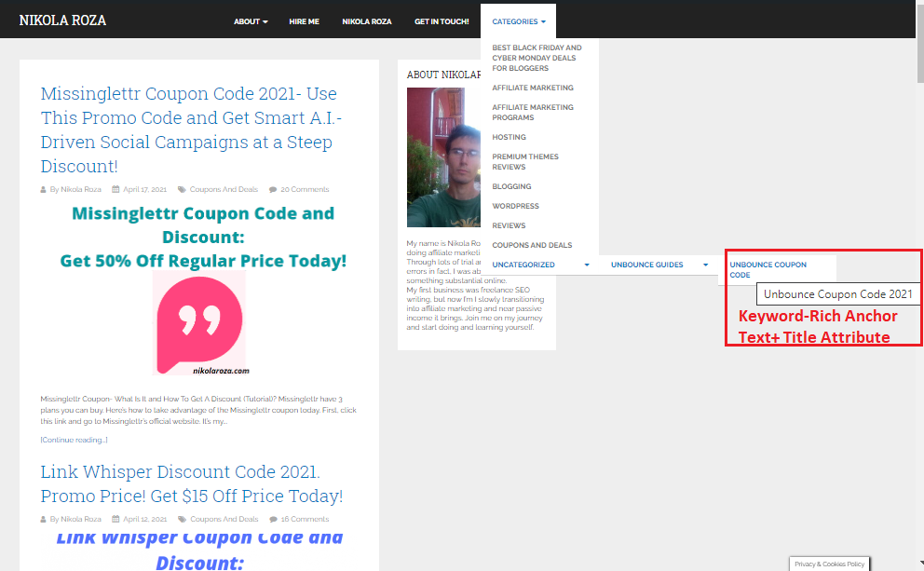Click the author icon on the Link Whisper post

[x=43, y=520]
